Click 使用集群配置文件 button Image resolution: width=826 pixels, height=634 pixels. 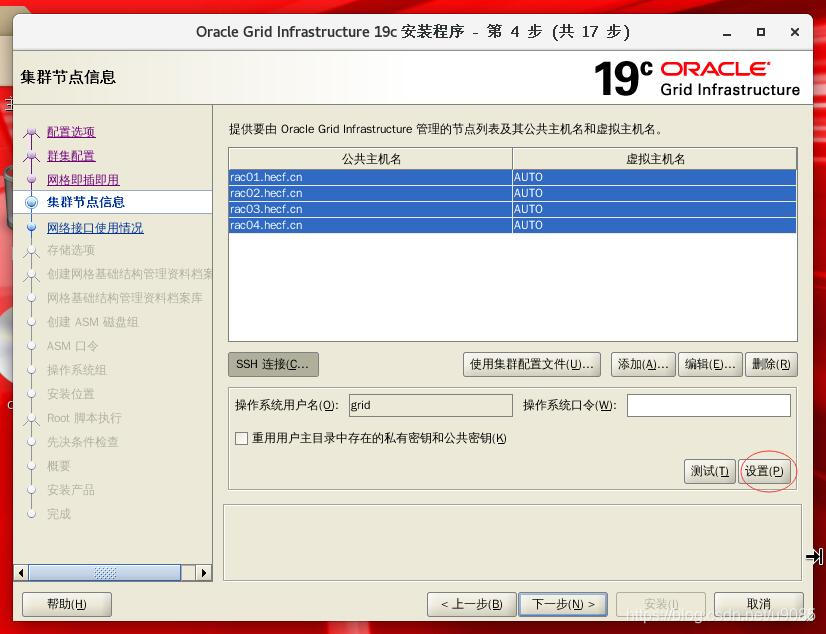pyautogui.click(x=532, y=364)
